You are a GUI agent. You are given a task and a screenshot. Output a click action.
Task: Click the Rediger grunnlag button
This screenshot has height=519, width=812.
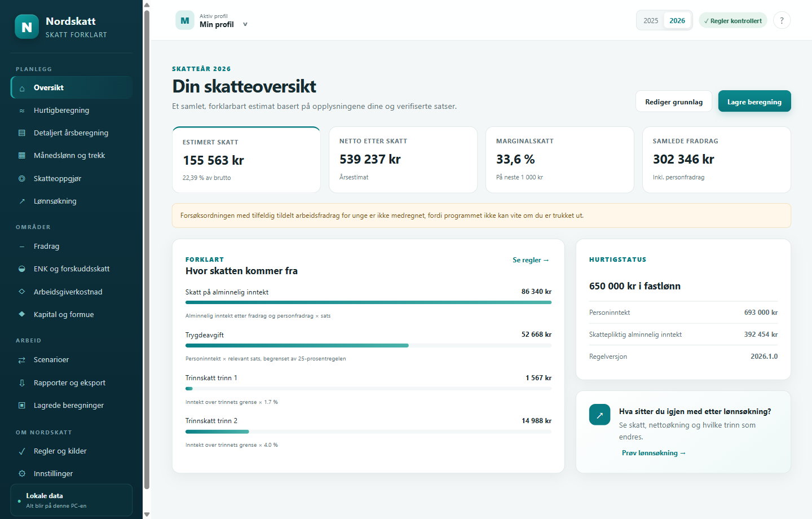[674, 102]
